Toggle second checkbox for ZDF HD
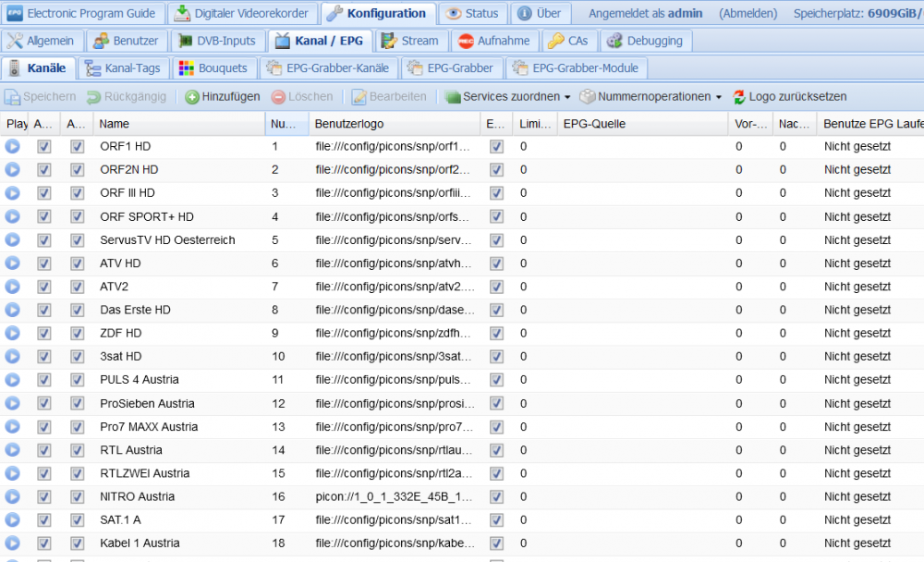 [78, 333]
